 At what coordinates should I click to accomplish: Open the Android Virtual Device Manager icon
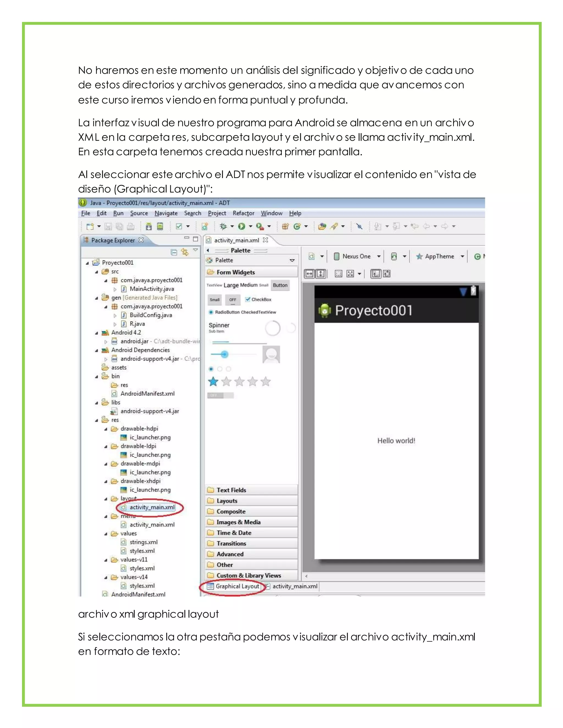(x=160, y=227)
